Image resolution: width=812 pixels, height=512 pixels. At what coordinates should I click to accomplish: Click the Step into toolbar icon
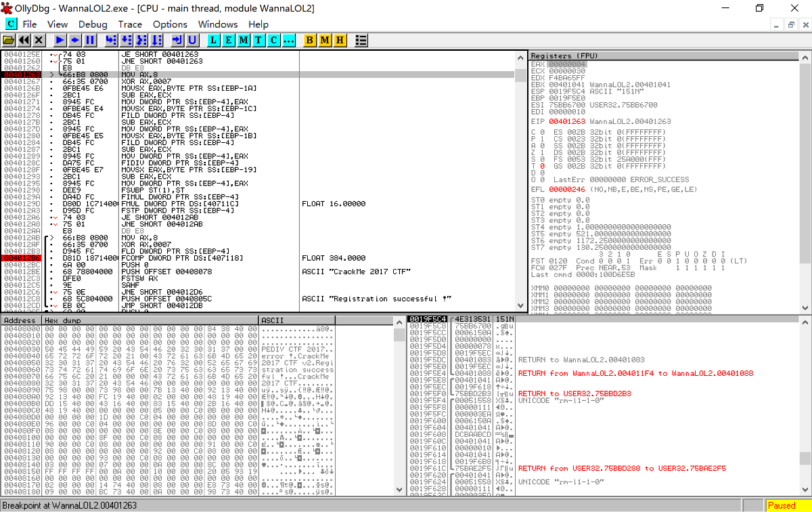tap(112, 41)
